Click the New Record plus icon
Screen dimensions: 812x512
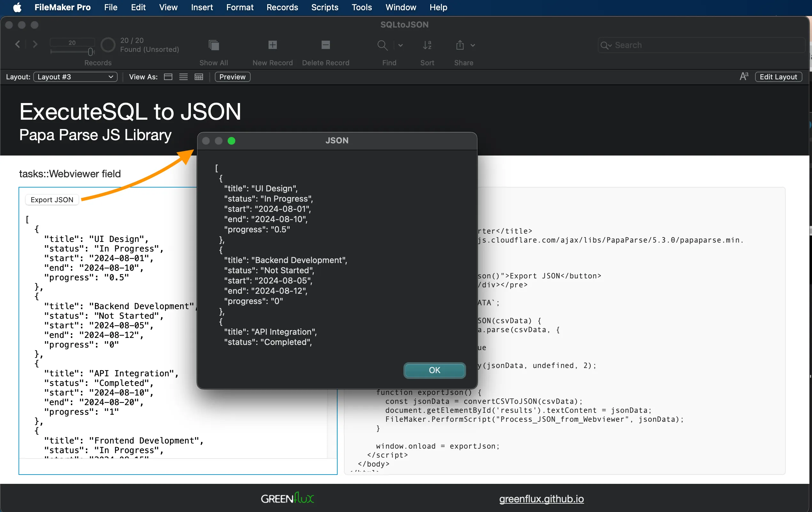pos(272,45)
